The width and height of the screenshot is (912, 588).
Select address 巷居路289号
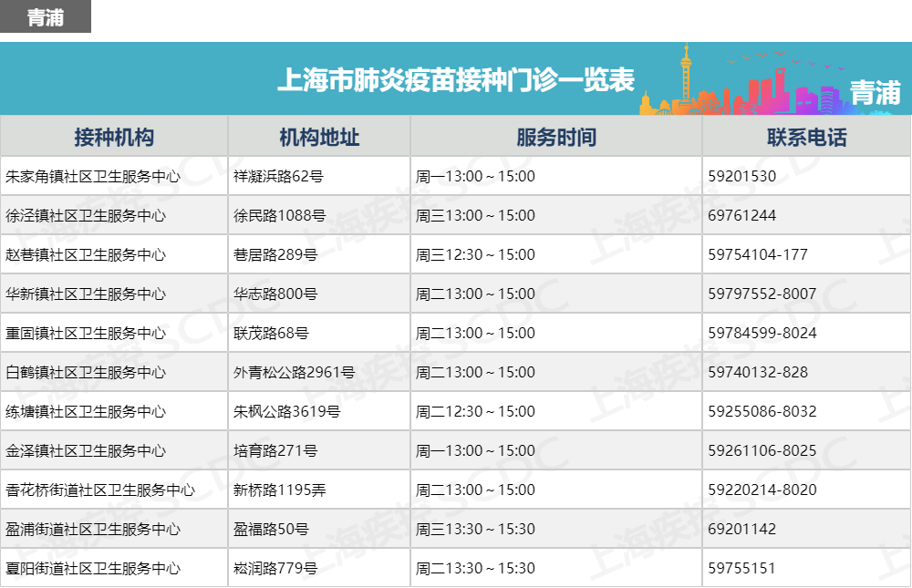[275, 254]
